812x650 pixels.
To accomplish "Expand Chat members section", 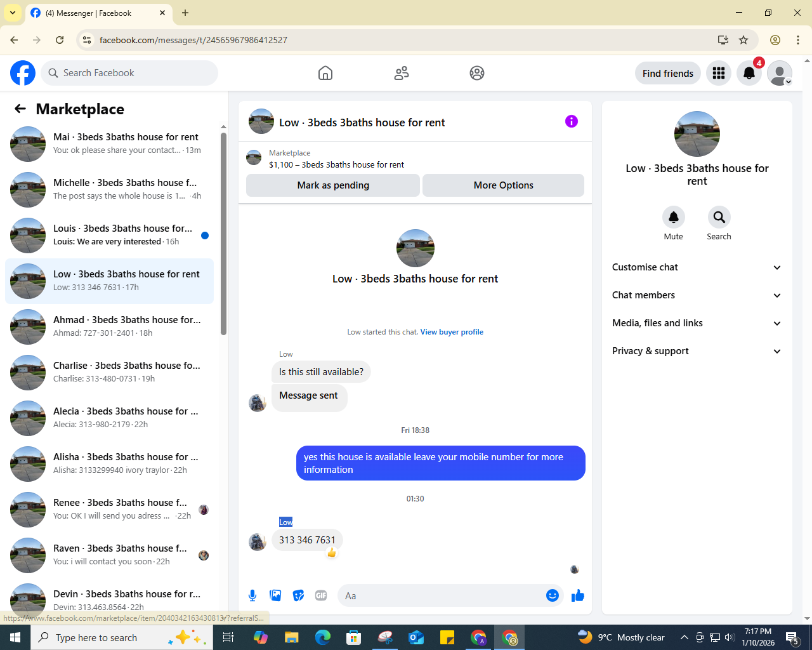I will click(x=697, y=295).
